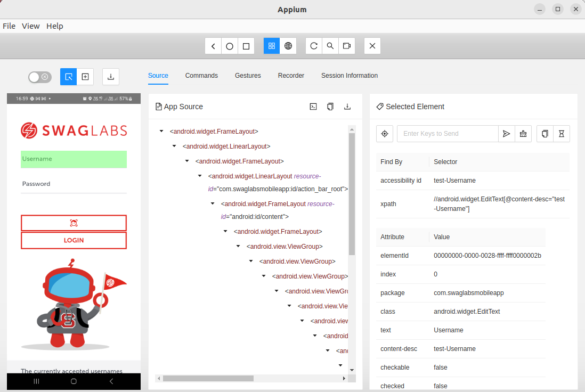Image resolution: width=585 pixels, height=392 pixels.
Task: Switch to the Commands tab
Action: (x=201, y=75)
